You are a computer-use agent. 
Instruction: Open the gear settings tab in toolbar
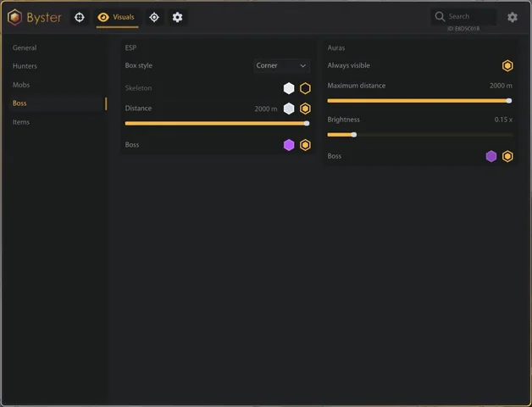(177, 17)
